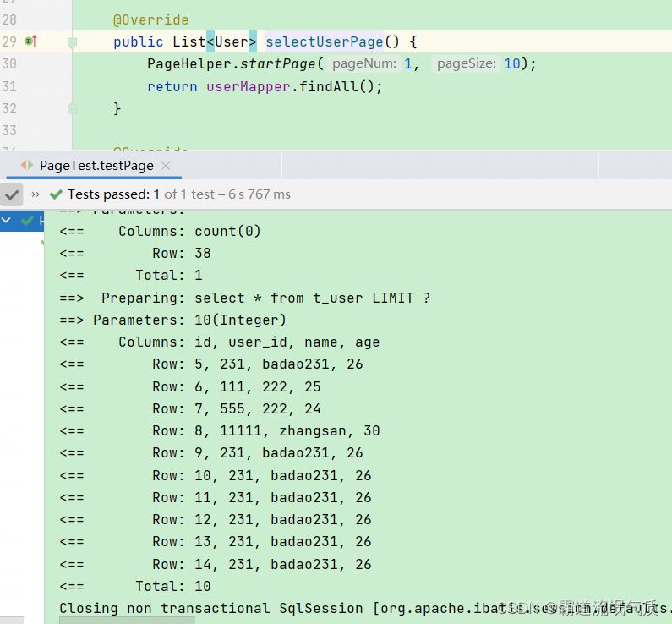Screen dimensions: 672x624
Task: Click the 'Columns: count(0)' log line
Action: [x=160, y=231]
